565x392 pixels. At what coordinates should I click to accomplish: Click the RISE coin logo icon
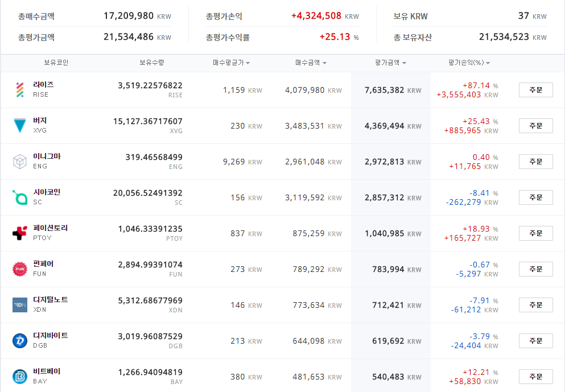click(20, 90)
